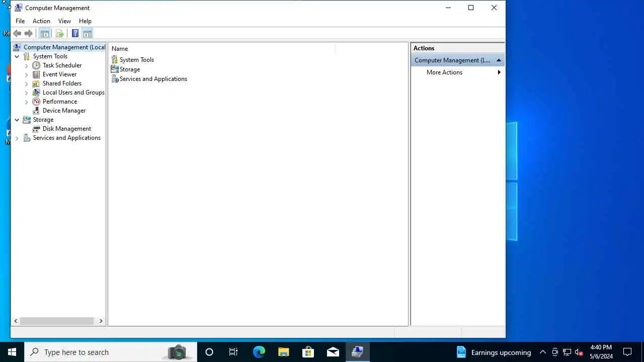Click Computer Management root node icon

(x=18, y=47)
